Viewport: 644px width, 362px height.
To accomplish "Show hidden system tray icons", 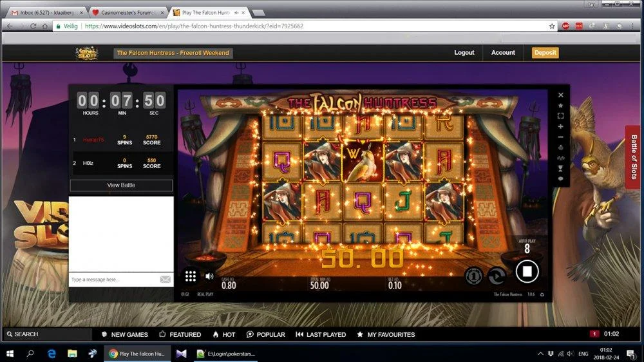I will [540, 354].
